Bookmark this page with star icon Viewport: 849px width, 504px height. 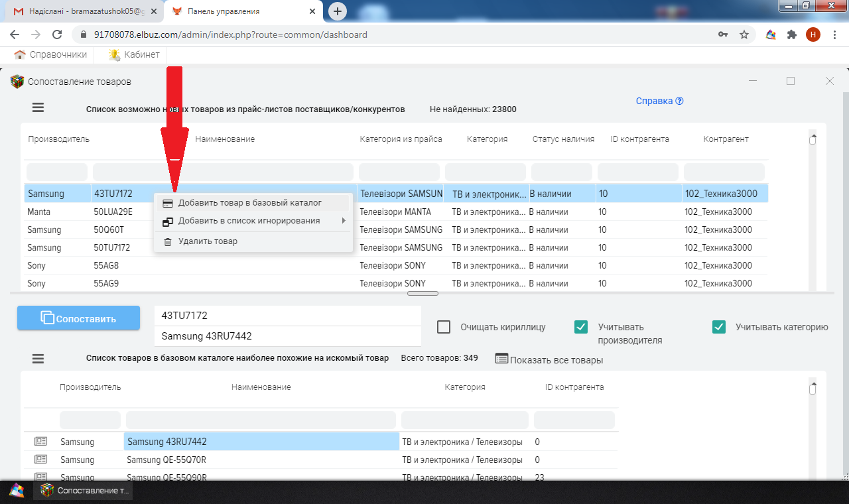pos(744,34)
